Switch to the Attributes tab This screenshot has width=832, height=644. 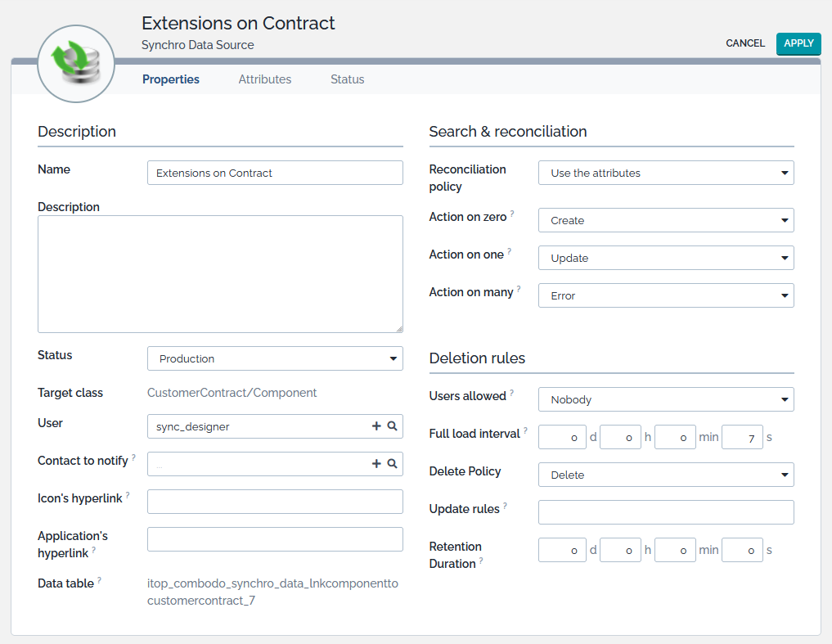click(x=265, y=79)
